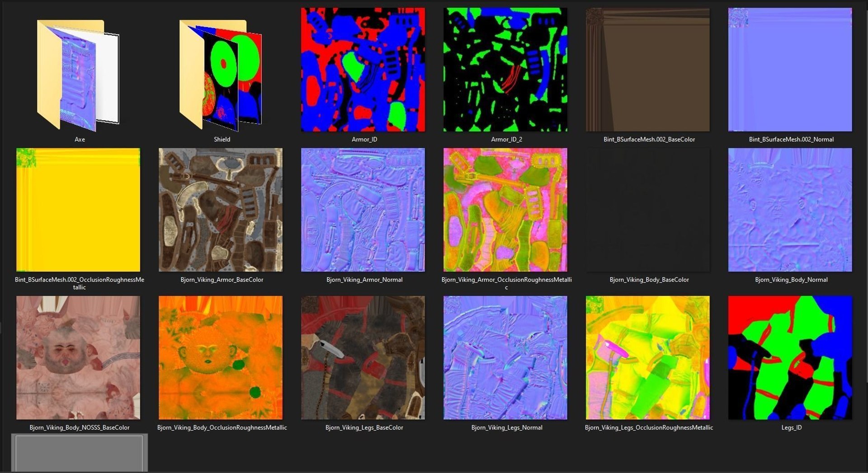
Task: Select the highlighted gray thumbnail in the bottom row
Action: [x=80, y=454]
